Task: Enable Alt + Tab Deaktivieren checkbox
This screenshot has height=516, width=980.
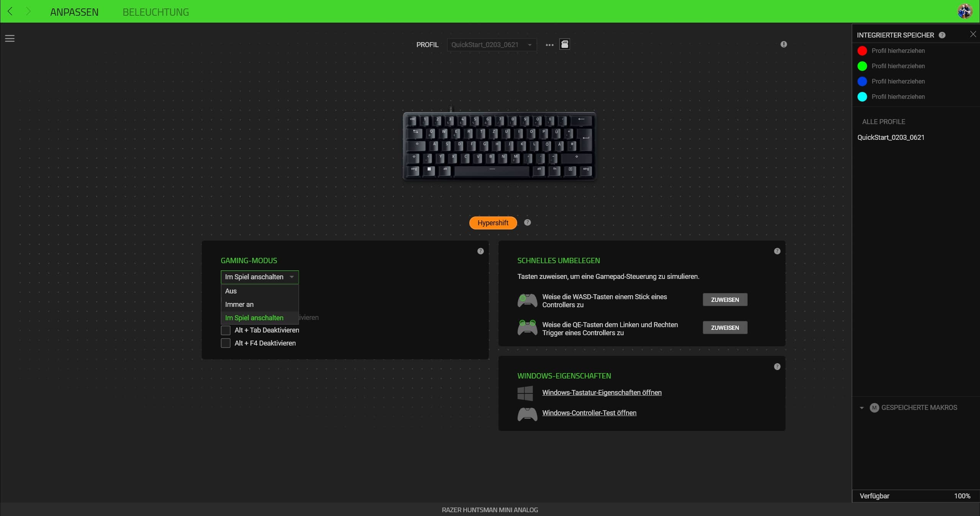Action: [225, 330]
